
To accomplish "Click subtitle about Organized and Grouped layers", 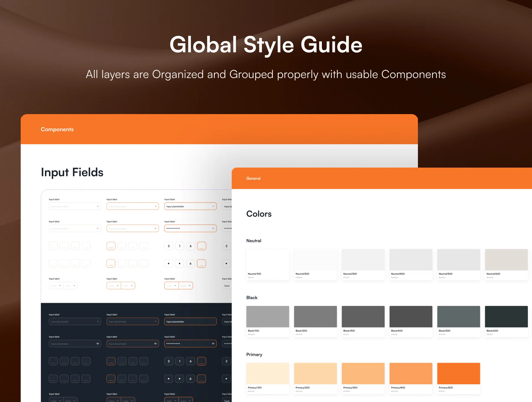I will point(266,74).
